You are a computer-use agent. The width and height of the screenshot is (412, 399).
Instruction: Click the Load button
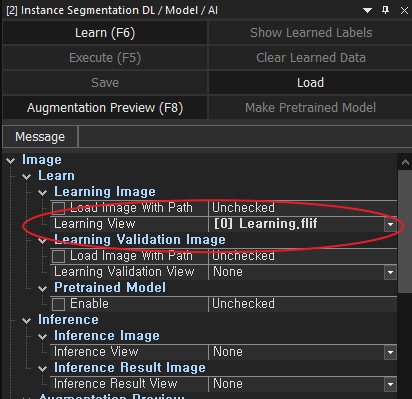coord(311,83)
